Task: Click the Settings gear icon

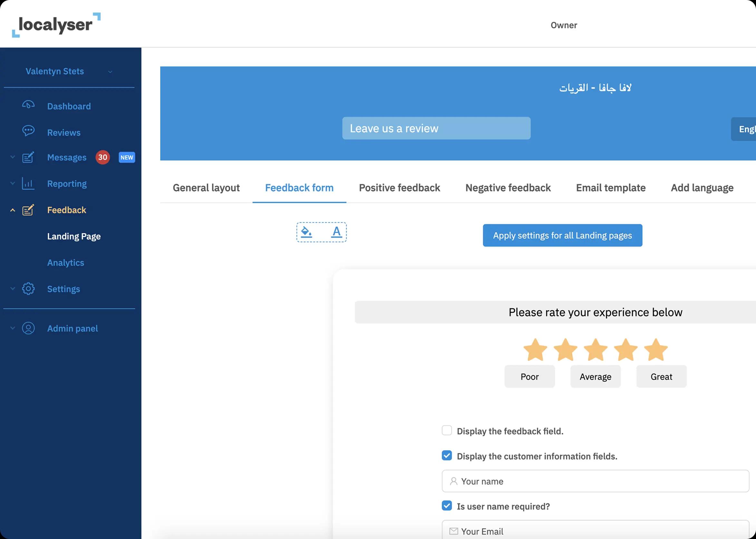Action: click(28, 289)
